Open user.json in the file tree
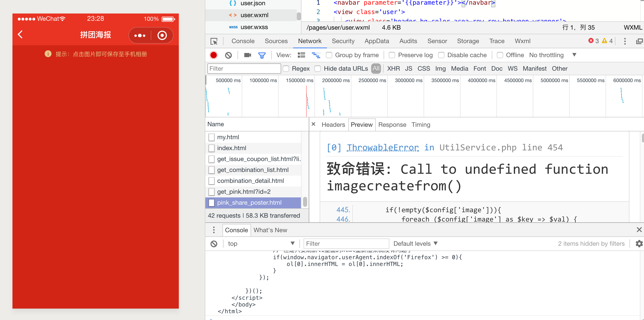Viewport: 644px width, 320px height. pyautogui.click(x=253, y=3)
